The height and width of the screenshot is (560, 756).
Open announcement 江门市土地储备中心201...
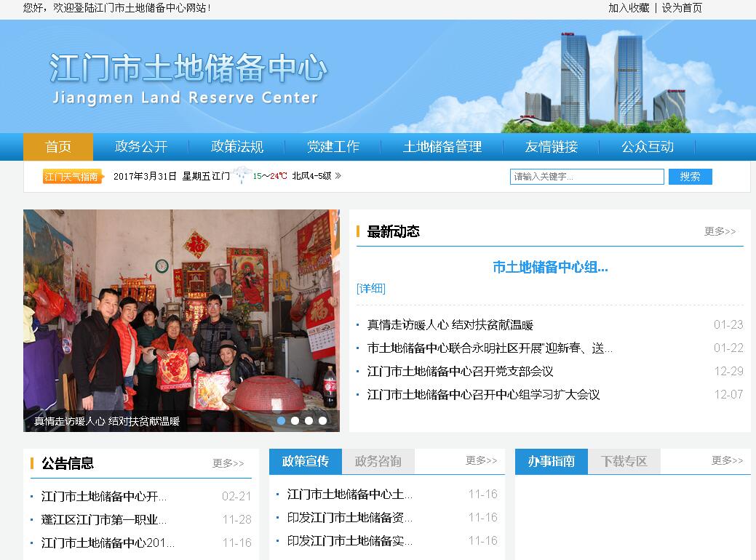pos(108,543)
